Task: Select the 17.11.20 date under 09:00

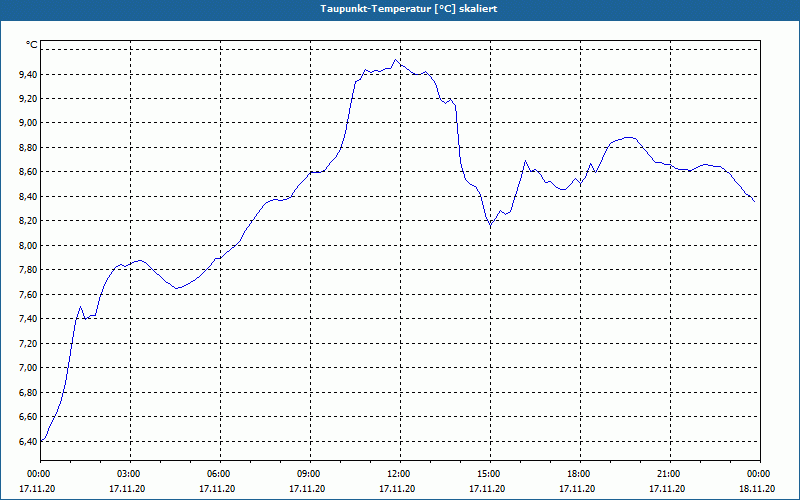Action: pyautogui.click(x=307, y=489)
